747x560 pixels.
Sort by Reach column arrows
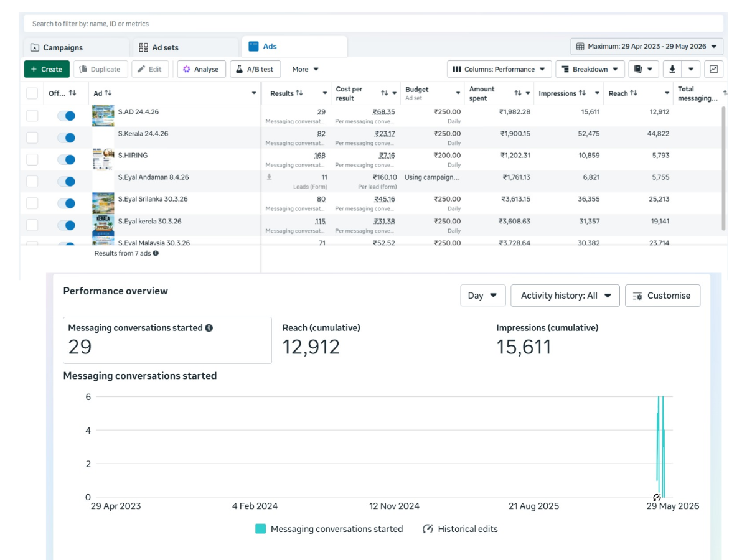[634, 93]
